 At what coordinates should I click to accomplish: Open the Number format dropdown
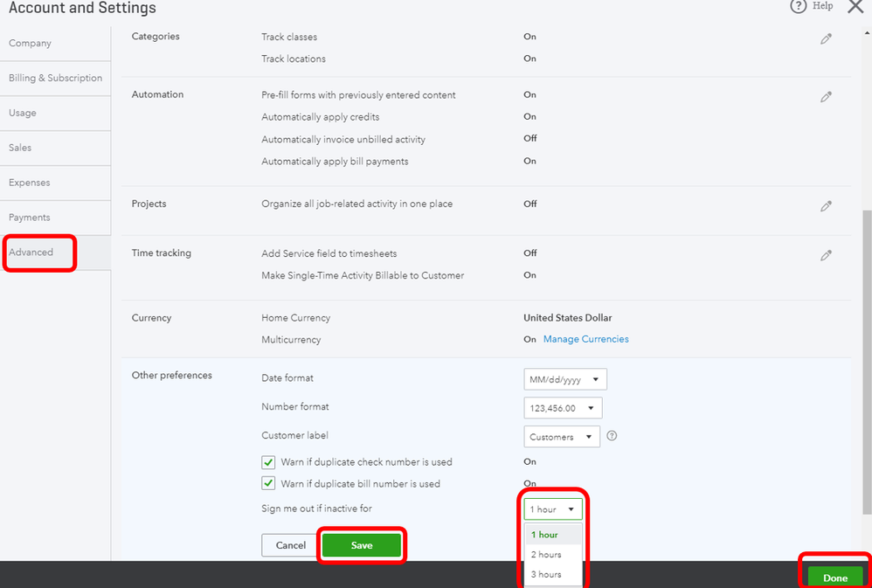[563, 408]
